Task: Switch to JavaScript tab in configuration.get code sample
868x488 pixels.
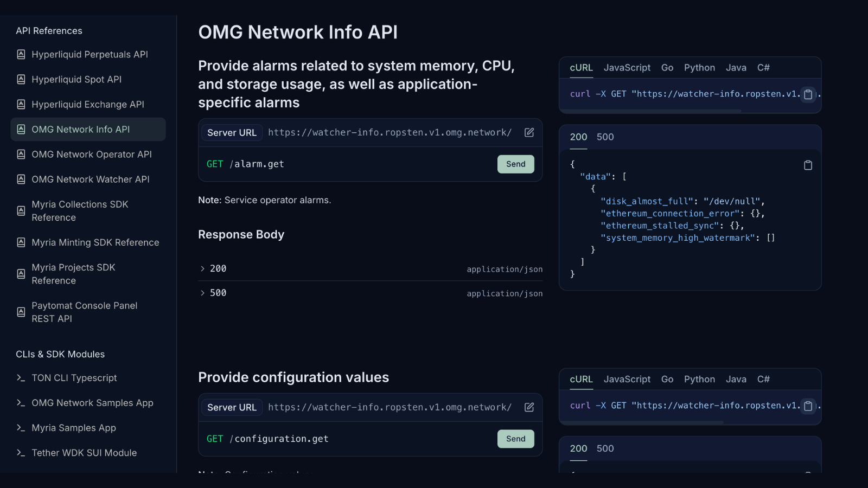Action: coord(627,380)
